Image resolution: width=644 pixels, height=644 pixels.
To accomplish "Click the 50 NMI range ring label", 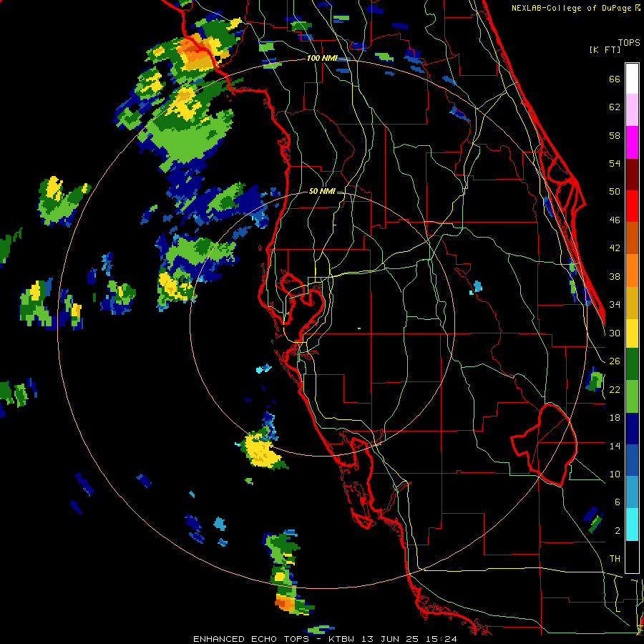I will point(322,191).
